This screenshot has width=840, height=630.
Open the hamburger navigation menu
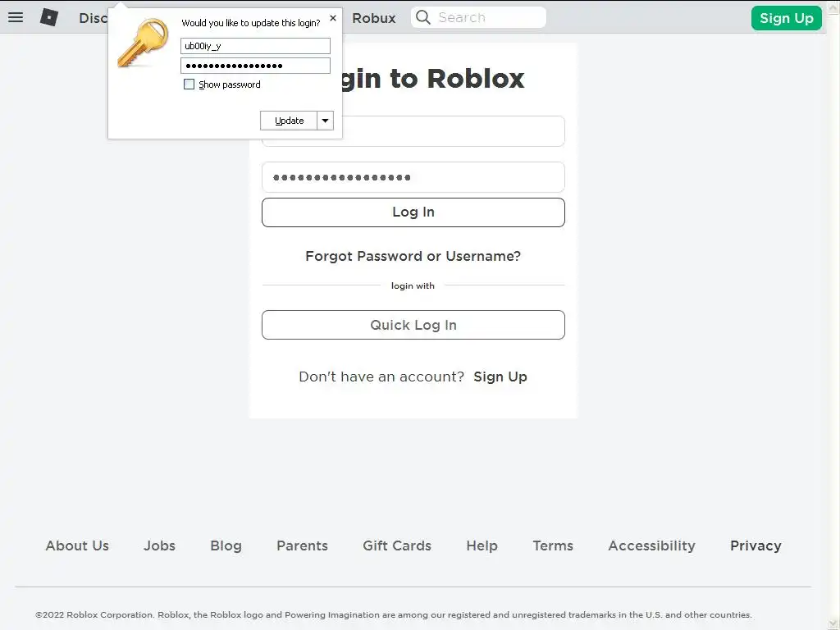click(16, 17)
